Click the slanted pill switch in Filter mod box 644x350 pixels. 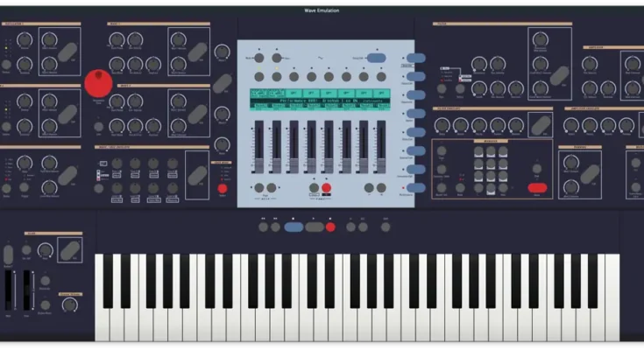click(559, 77)
